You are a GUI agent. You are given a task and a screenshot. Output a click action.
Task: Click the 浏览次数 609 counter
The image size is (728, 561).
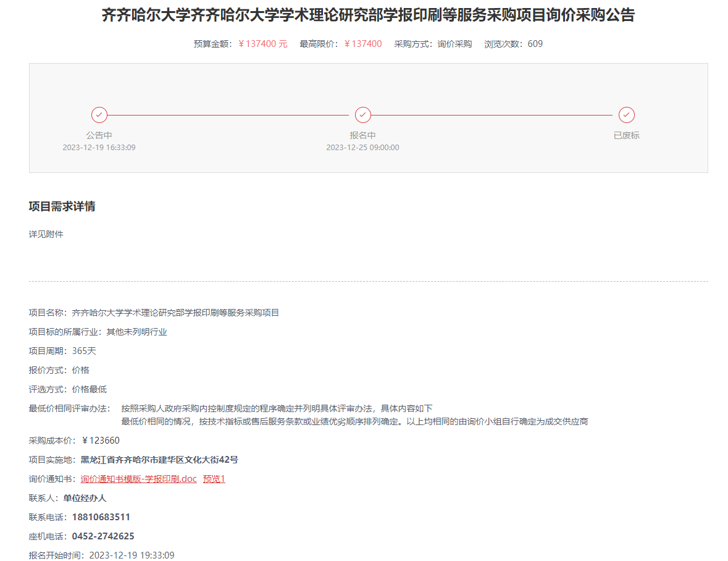pos(535,44)
